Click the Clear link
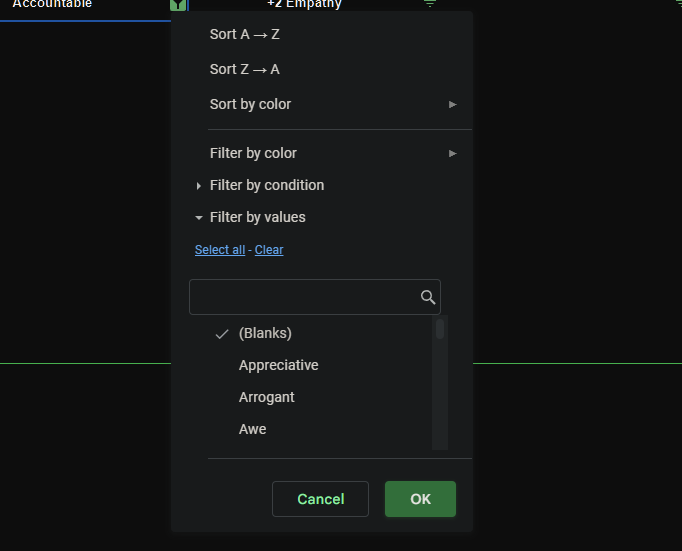Screen dimensions: 682x551 (269, 250)
